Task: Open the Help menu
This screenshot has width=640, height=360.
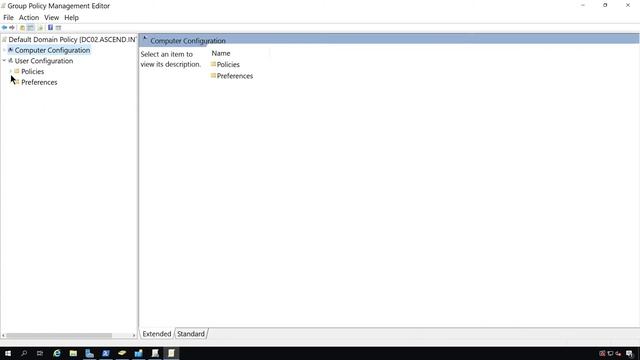Action: pos(71,18)
